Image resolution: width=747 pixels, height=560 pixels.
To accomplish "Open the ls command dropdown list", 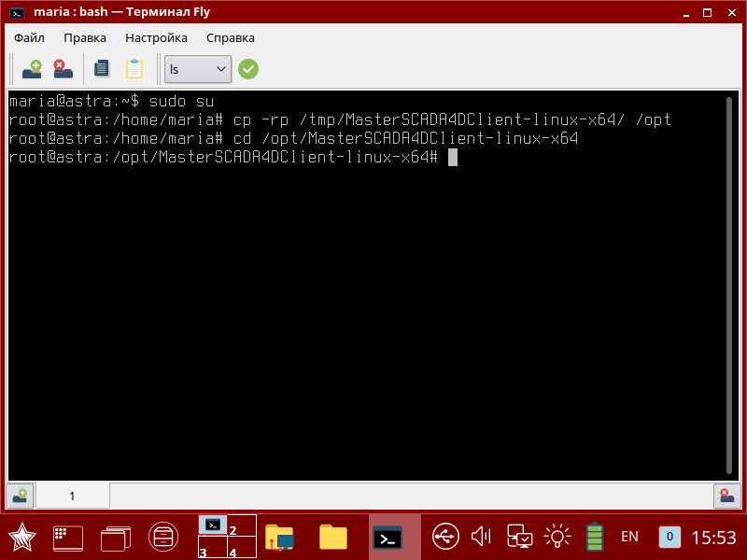I will pyautogui.click(x=220, y=68).
